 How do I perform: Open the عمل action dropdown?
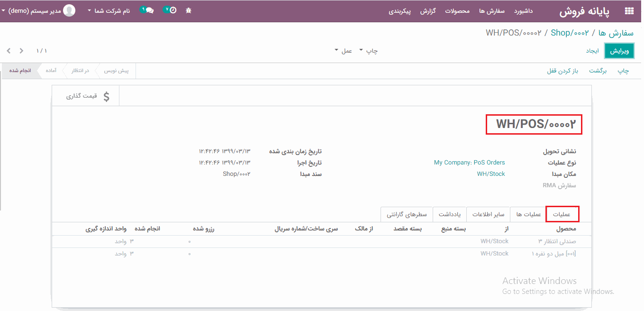click(x=343, y=51)
